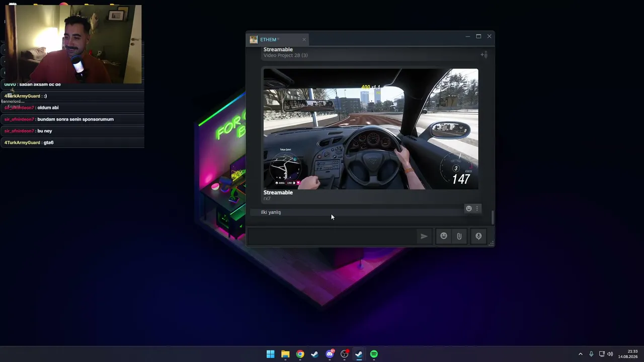This screenshot has width=644, height=362.
Task: Open network settings from system tray
Action: pyautogui.click(x=602, y=354)
